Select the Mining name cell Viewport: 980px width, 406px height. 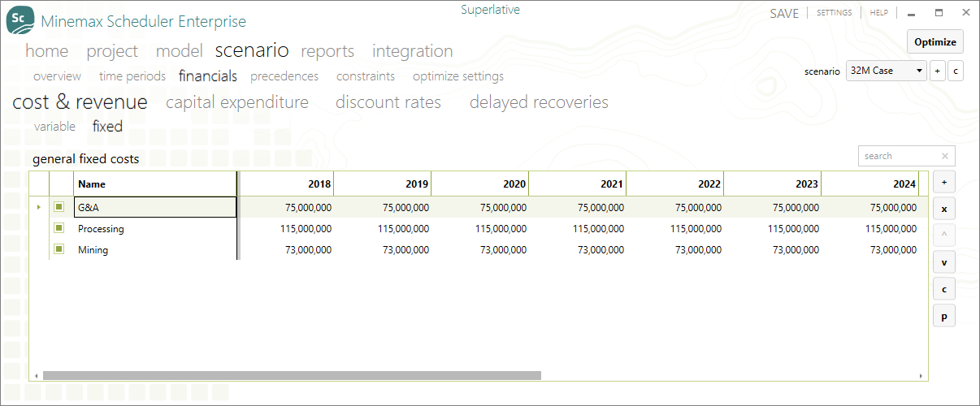click(155, 250)
